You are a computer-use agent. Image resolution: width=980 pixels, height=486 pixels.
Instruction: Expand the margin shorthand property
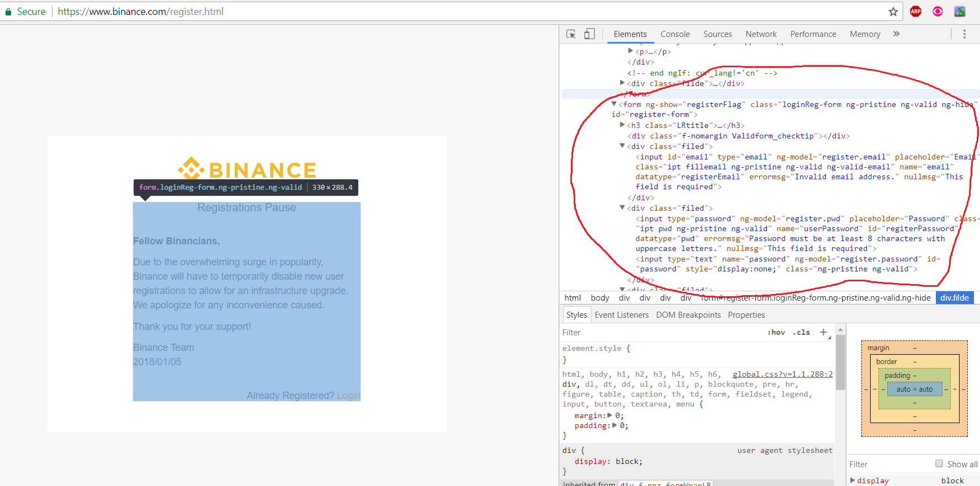click(610, 415)
